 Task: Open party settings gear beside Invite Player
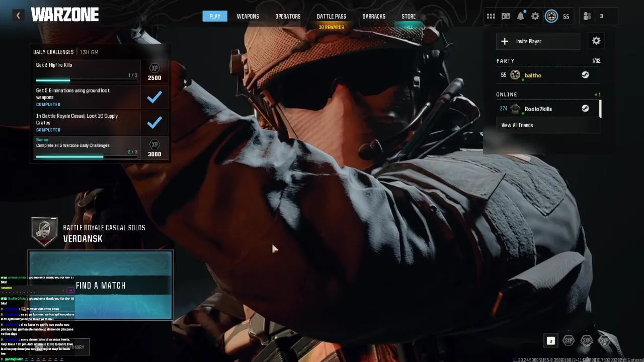[596, 41]
